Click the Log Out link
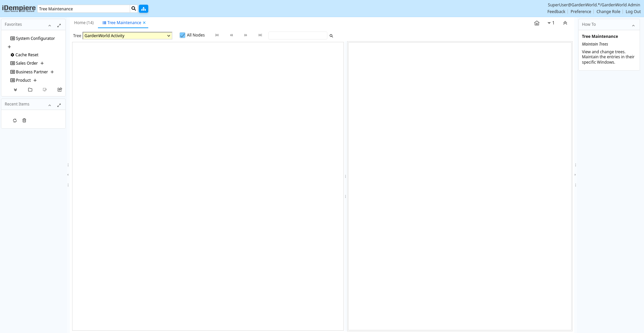Image resolution: width=644 pixels, height=333 pixels. pos(633,12)
